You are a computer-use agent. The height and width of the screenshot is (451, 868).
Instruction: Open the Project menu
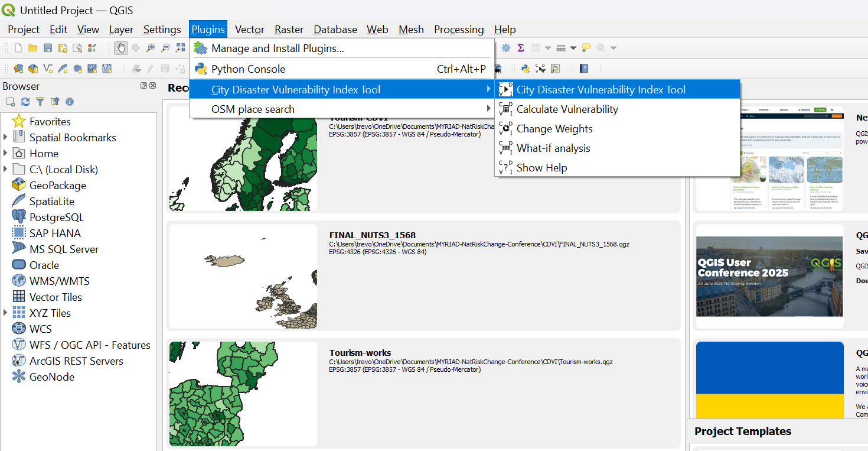click(x=24, y=29)
